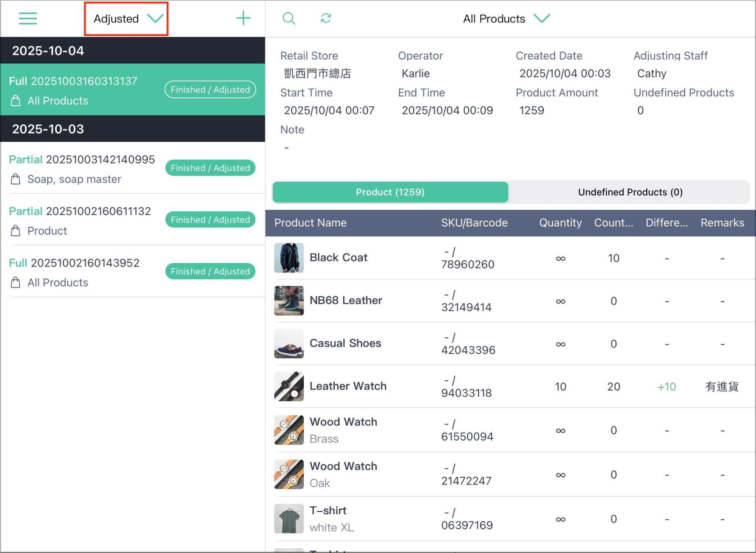Click Finished / Adjusted badge on 20251003160313137
The height and width of the screenshot is (553, 756).
pos(210,90)
